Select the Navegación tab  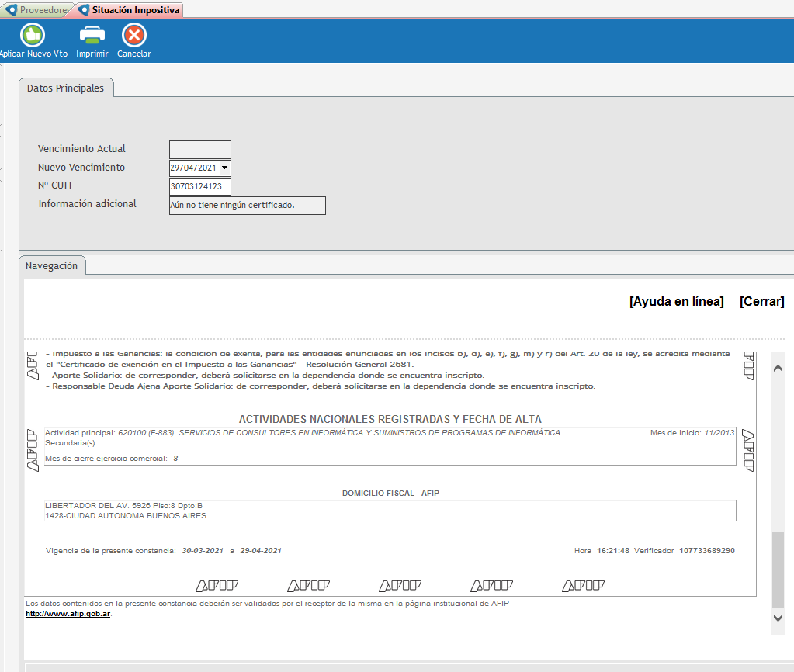pos(52,265)
